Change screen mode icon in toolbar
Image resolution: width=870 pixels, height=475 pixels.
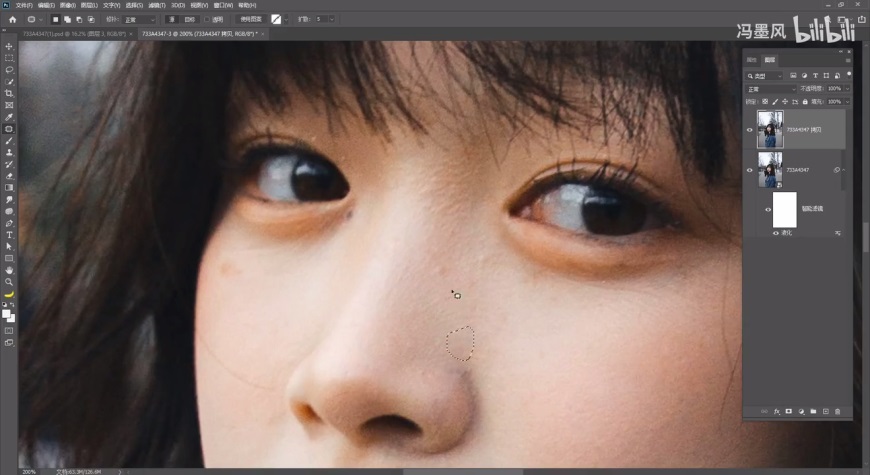point(9,343)
